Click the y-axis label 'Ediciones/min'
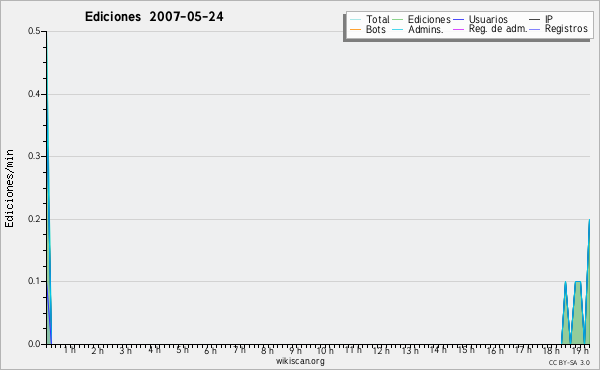The height and width of the screenshot is (370, 600). click(9, 188)
